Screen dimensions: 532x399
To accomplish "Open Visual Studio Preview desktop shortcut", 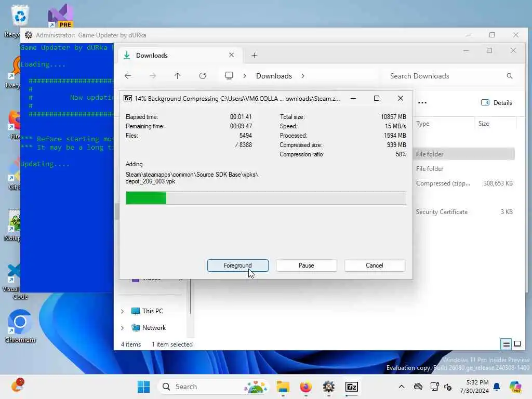I will [x=60, y=16].
